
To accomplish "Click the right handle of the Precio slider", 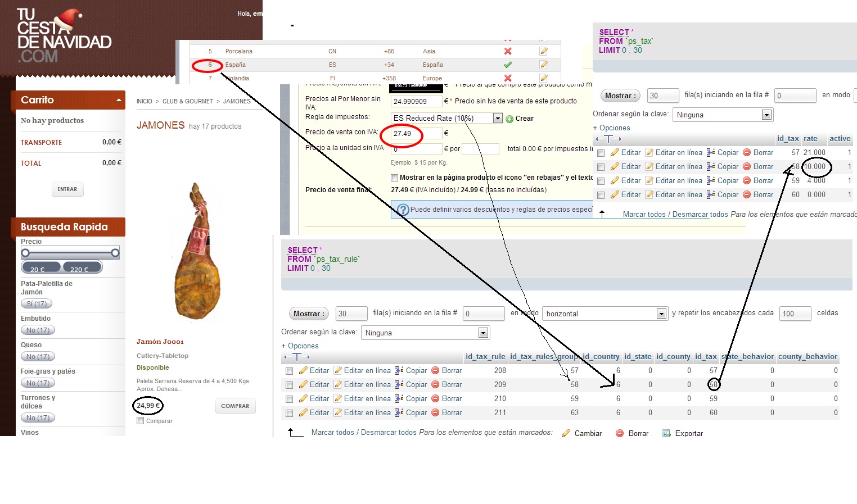I will point(115,253).
